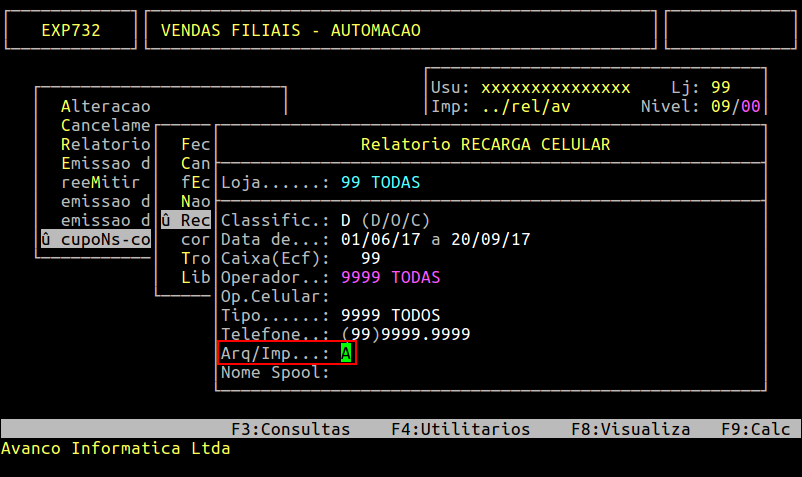Click the Arq/Imp input field
The width and height of the screenshot is (802, 477).
pos(346,353)
